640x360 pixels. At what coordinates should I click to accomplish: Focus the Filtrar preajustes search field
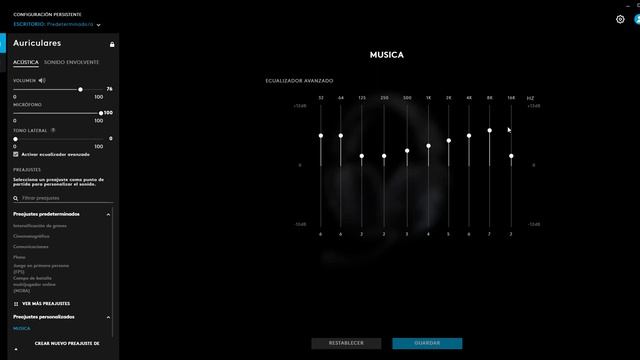tap(63, 198)
